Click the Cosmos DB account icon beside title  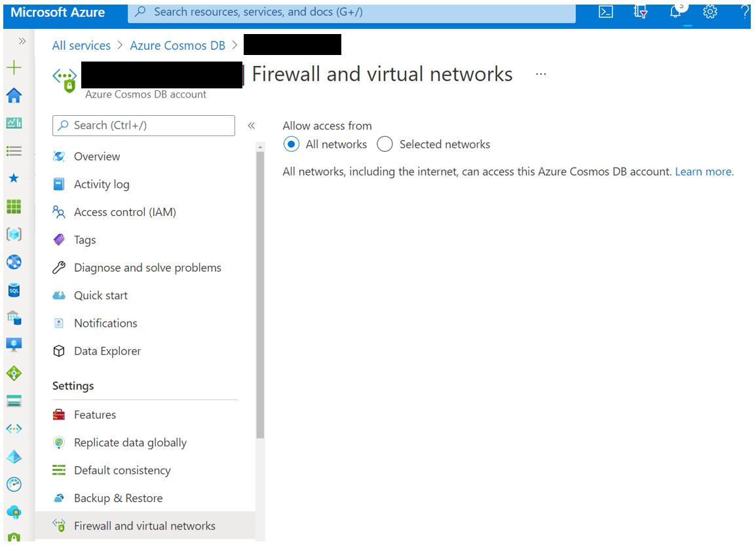[65, 80]
